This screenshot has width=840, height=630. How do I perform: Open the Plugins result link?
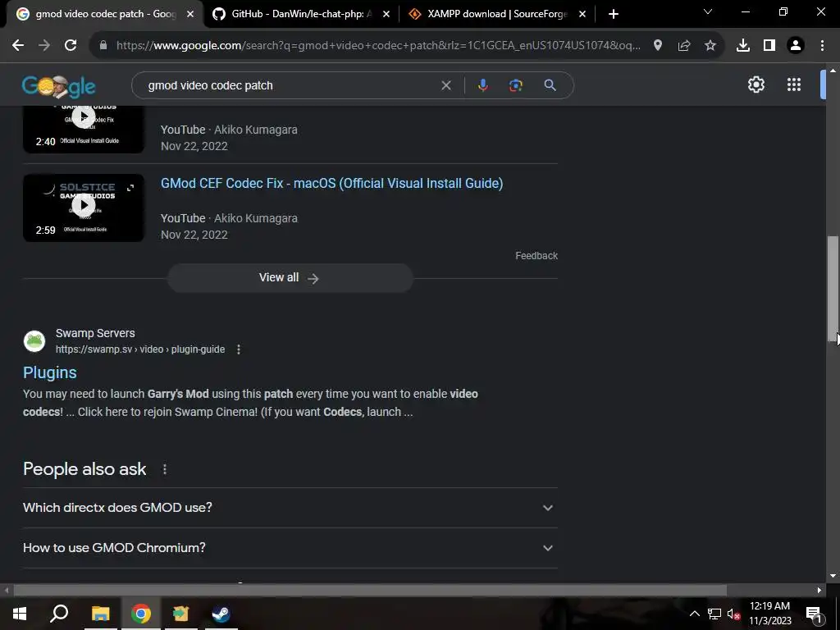click(50, 372)
